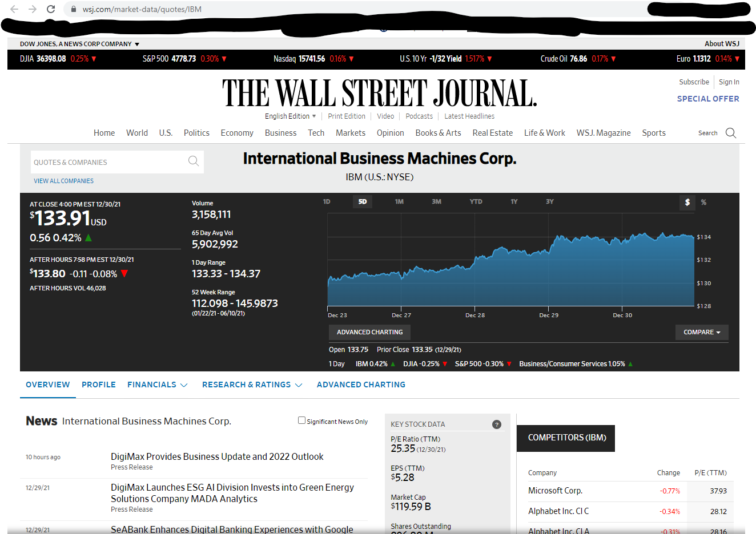Select the 1D chart range
Screen dimensions: 756x534
327,201
